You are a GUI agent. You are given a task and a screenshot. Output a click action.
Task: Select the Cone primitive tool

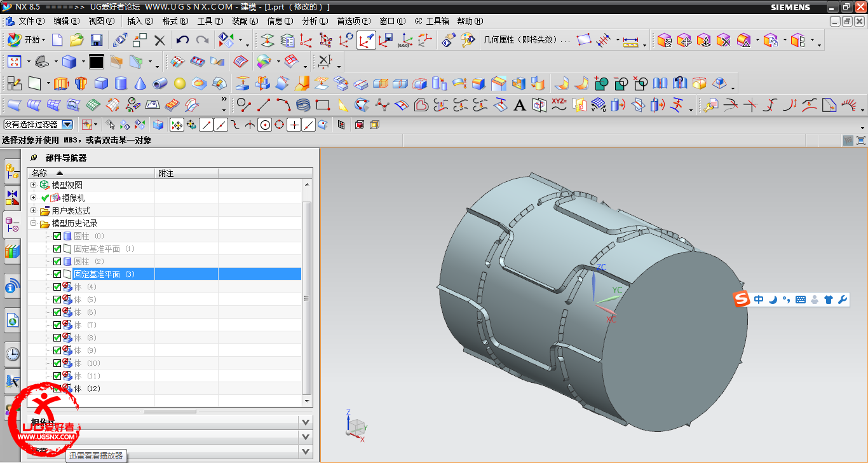coord(140,83)
